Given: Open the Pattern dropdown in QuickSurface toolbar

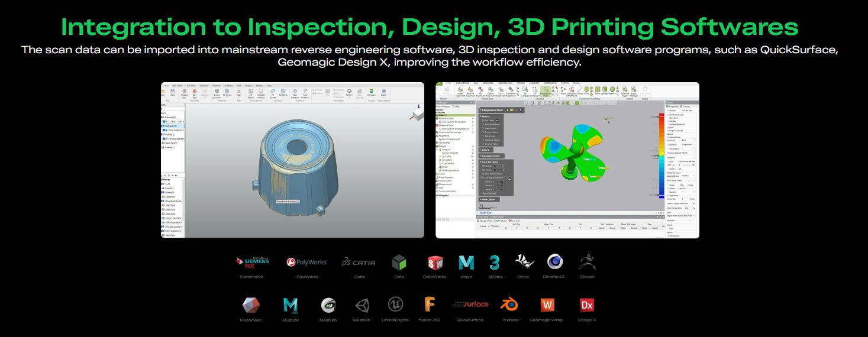Looking at the screenshot, I should click(349, 93).
